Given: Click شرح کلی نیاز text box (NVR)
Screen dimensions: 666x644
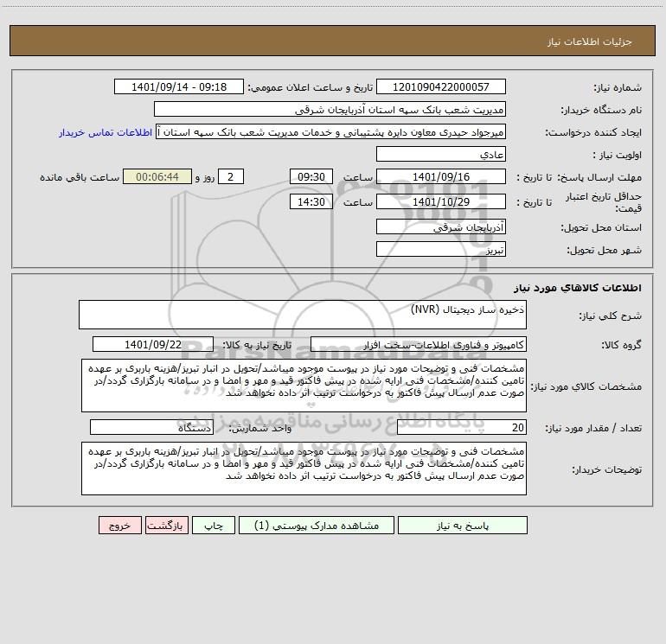Looking at the screenshot, I should pyautogui.click(x=303, y=315).
